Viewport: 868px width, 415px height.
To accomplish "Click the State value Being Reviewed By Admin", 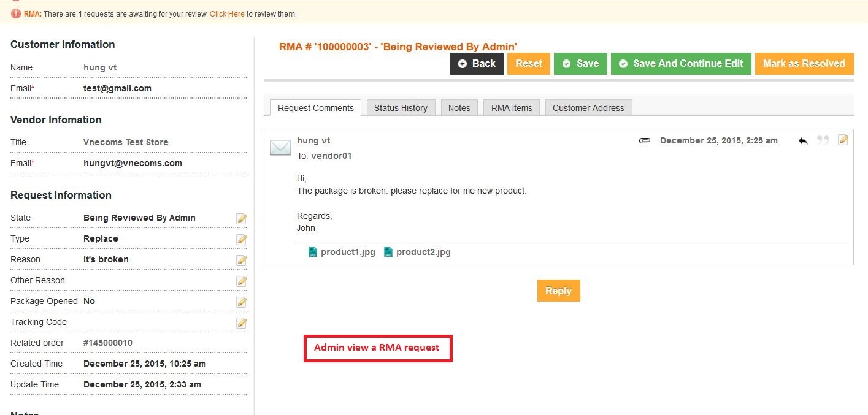I will 139,218.
